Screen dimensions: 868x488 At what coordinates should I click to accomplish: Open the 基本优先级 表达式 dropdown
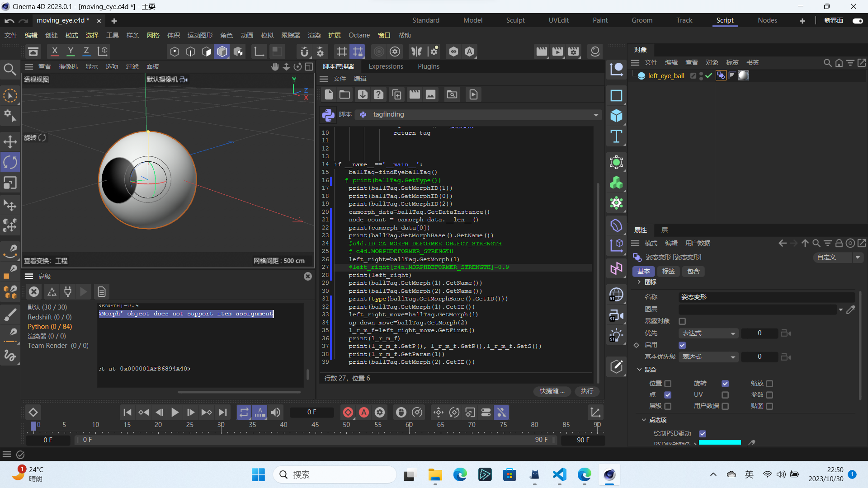pos(708,357)
